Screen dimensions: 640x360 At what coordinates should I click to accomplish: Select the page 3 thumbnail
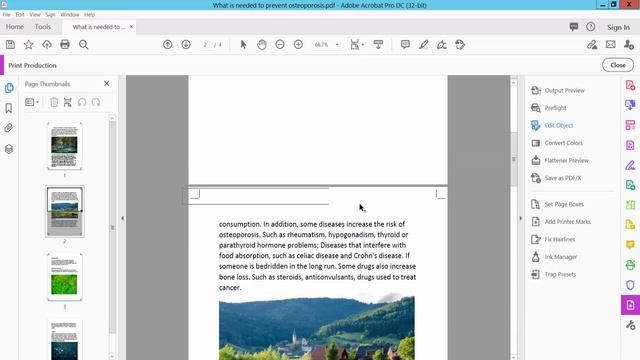[64, 277]
